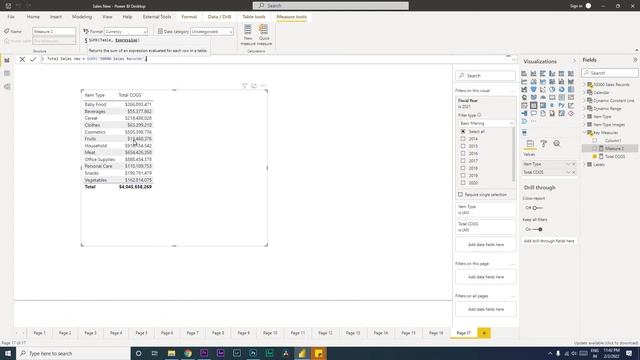Image resolution: width=640 pixels, height=360 pixels.
Task: Open the External Tools ribbon tab
Action: pos(157,17)
